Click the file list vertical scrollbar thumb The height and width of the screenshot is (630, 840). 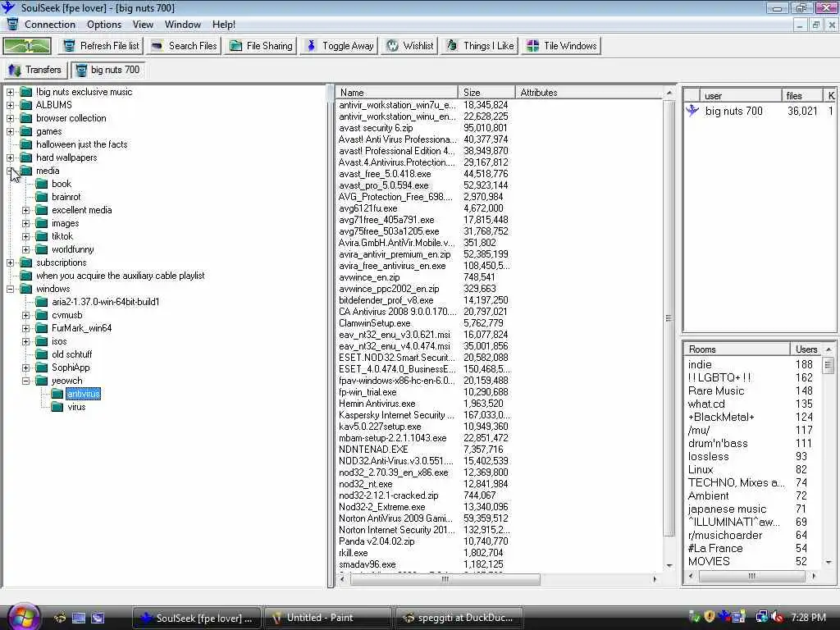[x=669, y=318]
